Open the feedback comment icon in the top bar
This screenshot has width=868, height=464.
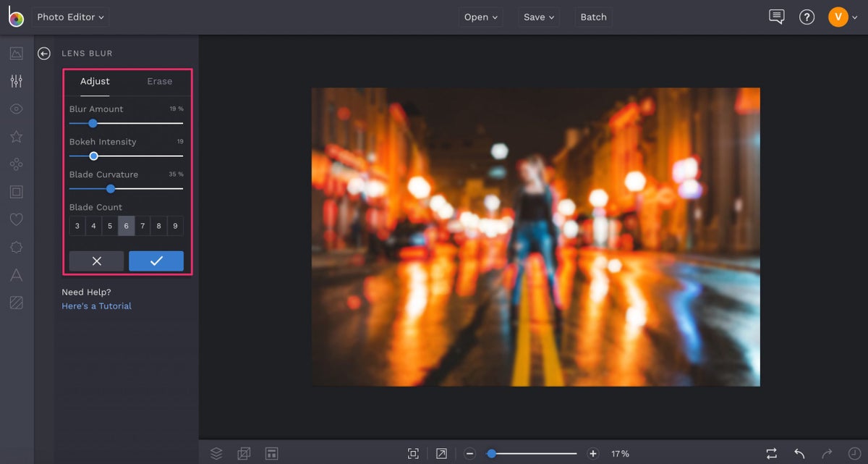pyautogui.click(x=776, y=17)
